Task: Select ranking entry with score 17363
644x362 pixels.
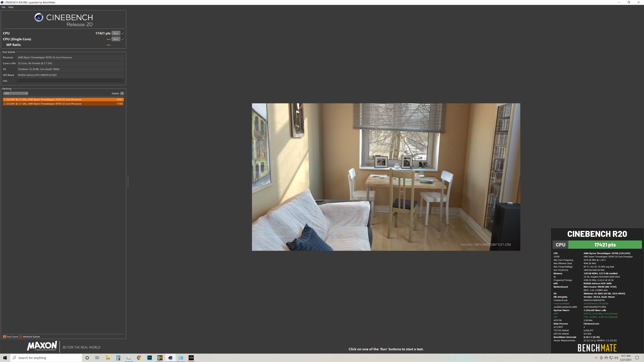Action: click(x=63, y=104)
